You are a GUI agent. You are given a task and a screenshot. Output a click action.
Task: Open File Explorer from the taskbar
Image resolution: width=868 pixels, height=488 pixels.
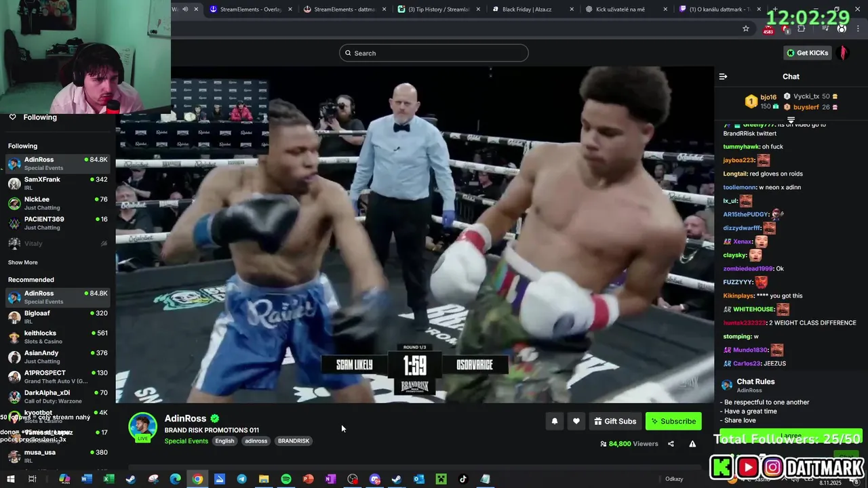tap(264, 479)
